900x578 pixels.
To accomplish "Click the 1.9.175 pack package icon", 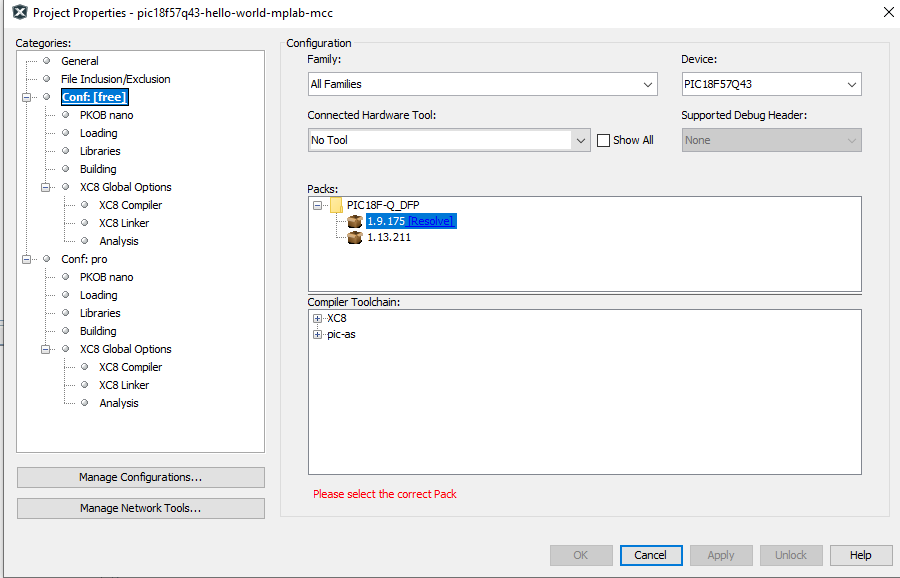I will (x=354, y=221).
